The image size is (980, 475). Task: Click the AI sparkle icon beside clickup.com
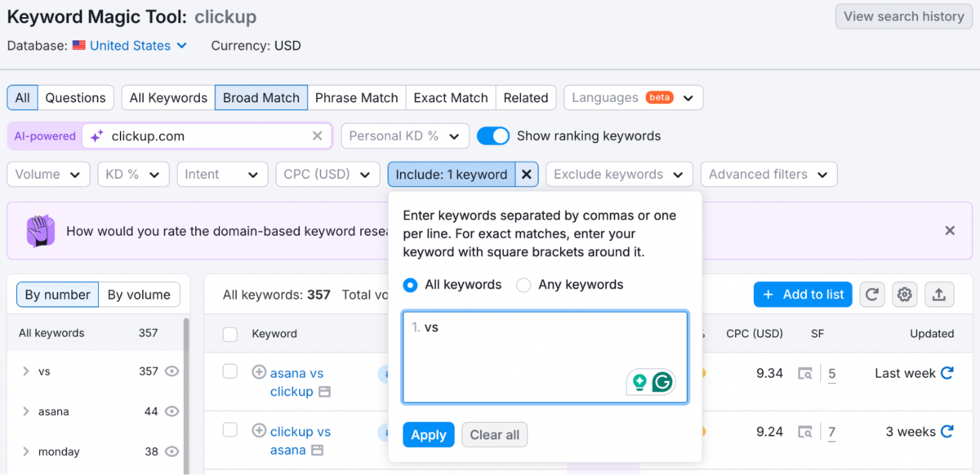click(97, 136)
